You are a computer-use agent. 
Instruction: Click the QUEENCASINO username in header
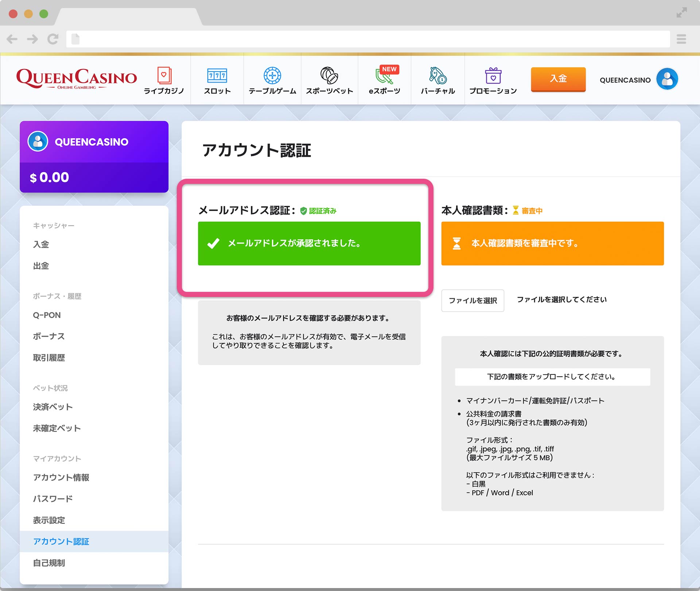pyautogui.click(x=625, y=80)
